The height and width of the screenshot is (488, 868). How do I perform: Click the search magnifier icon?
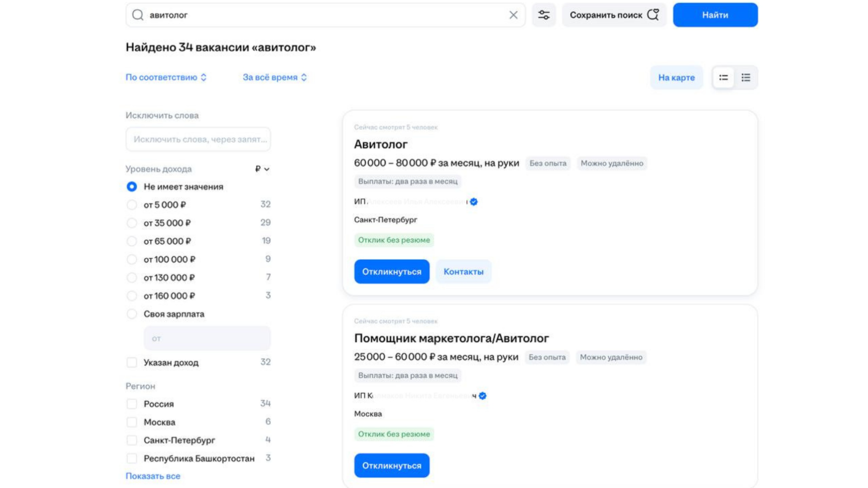(137, 15)
